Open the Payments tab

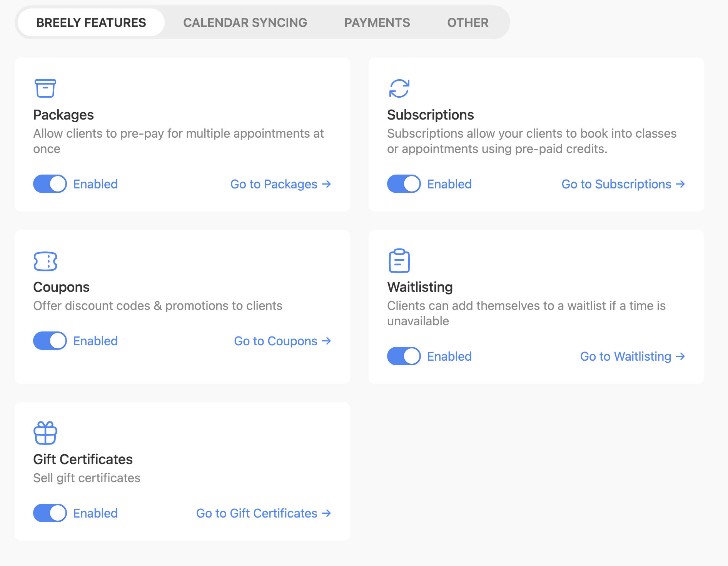377,23
